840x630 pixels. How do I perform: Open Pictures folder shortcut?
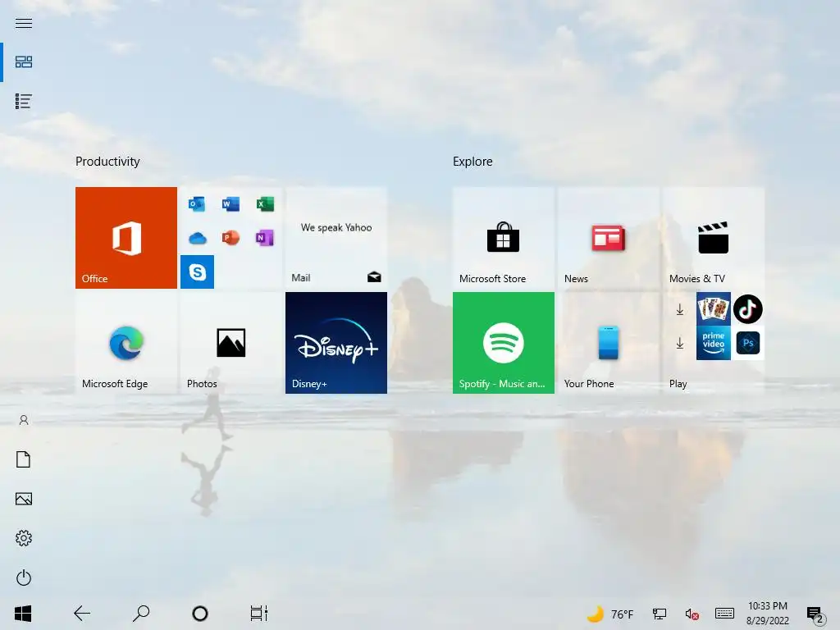pyautogui.click(x=24, y=499)
